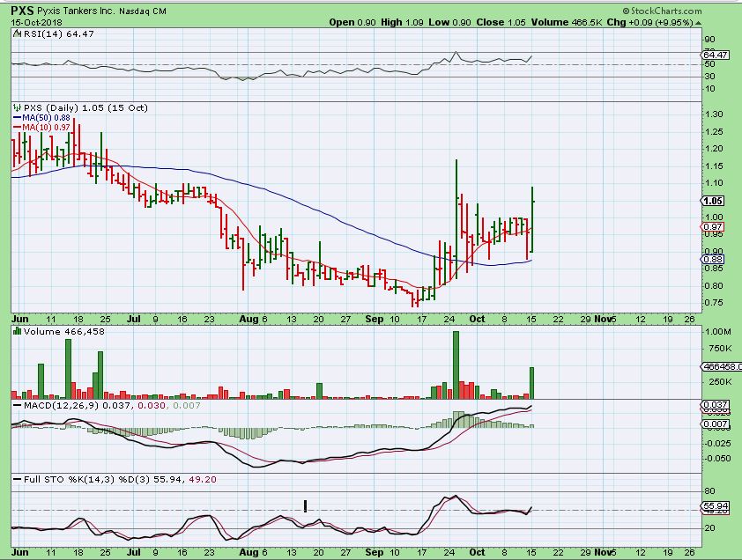Click the volume bars icon beside Volume 466,458
This screenshot has height=560, width=742.
(x=17, y=331)
